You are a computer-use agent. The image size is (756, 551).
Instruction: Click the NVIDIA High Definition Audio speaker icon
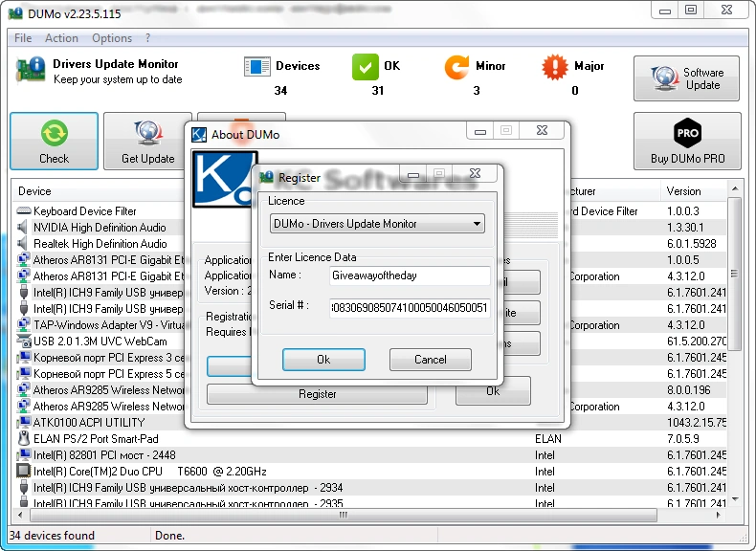tap(23, 227)
